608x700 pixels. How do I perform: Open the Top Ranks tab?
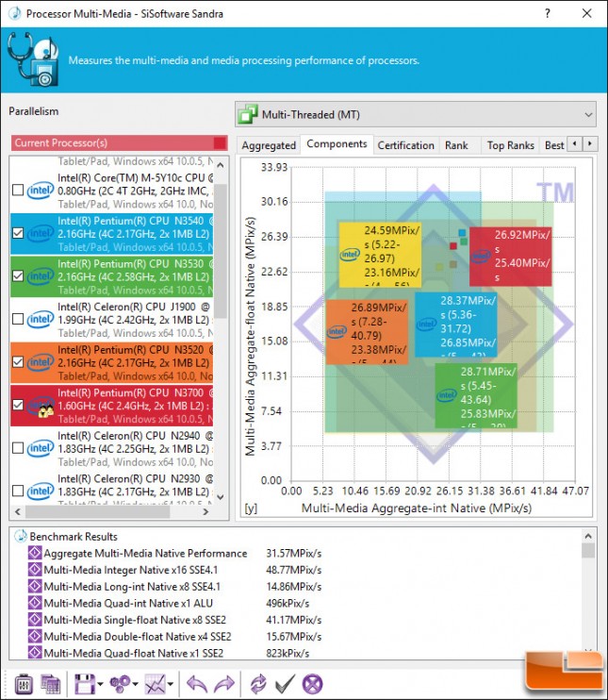(x=510, y=145)
